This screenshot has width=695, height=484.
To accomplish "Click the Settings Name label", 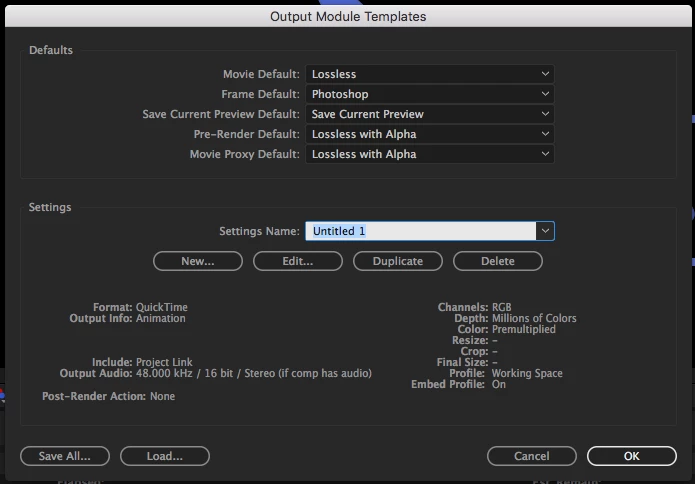I will click(260, 231).
